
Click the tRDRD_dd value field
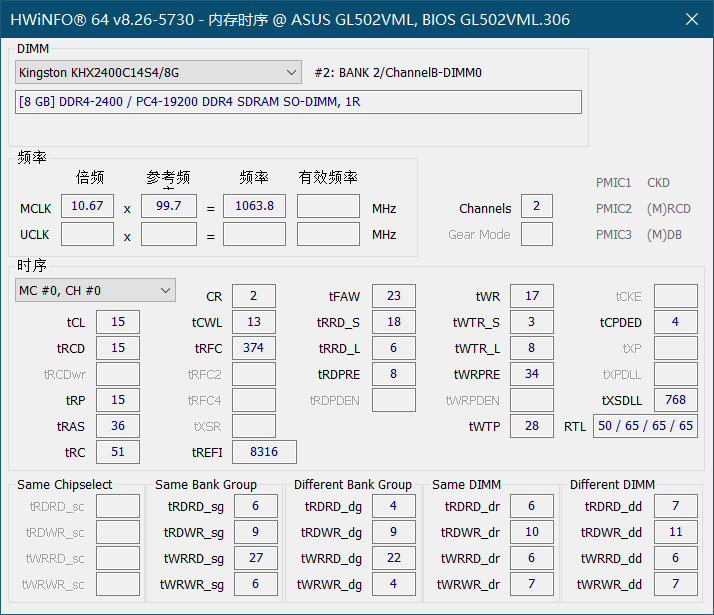click(x=676, y=506)
